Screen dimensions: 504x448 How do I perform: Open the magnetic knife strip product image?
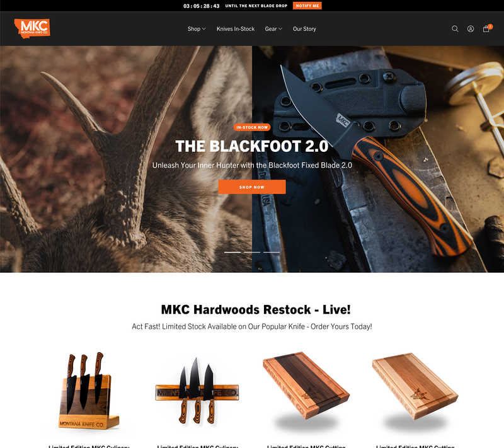tap(197, 391)
